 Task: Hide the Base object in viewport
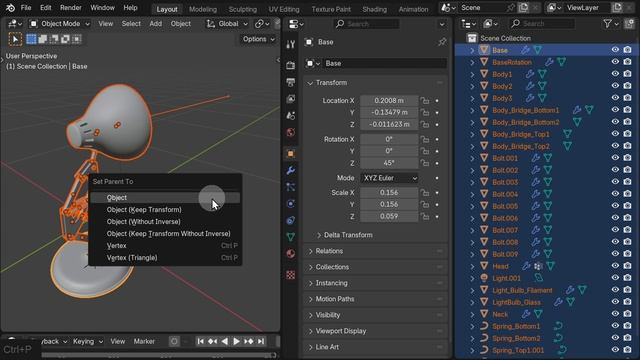tap(615, 50)
